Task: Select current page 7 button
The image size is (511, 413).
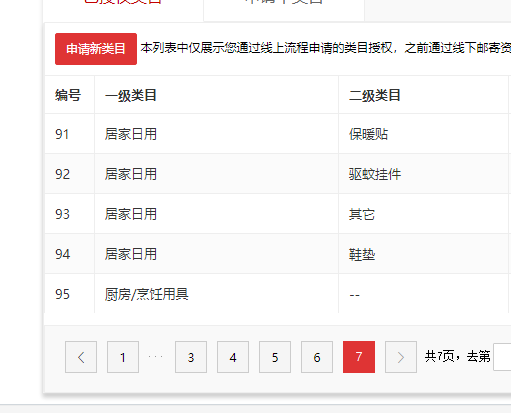Action: (x=359, y=357)
